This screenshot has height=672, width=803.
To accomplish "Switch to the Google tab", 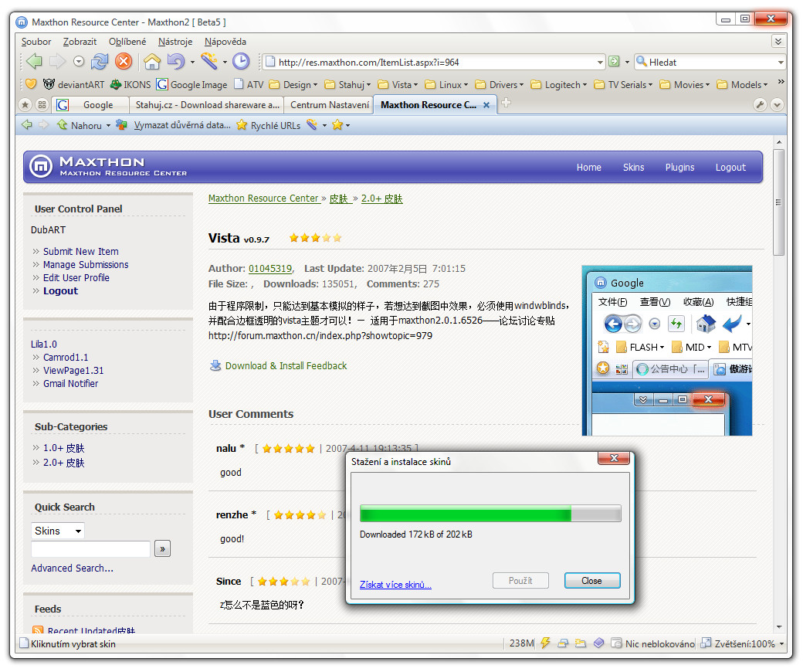I will (x=90, y=105).
